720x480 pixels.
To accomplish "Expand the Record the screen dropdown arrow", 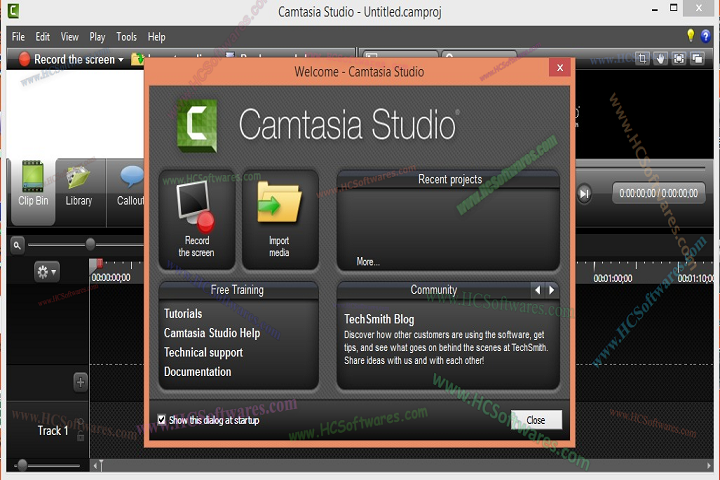I will pos(121,60).
